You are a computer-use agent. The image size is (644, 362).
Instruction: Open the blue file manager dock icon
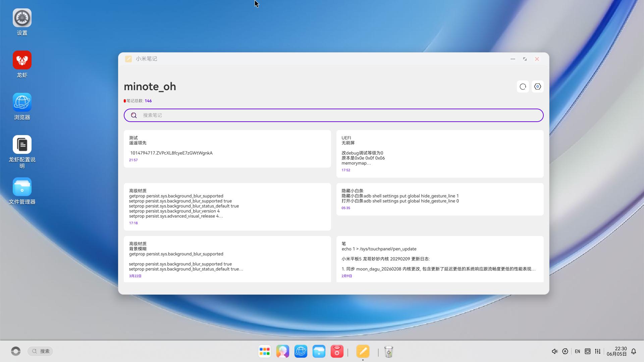(x=319, y=351)
